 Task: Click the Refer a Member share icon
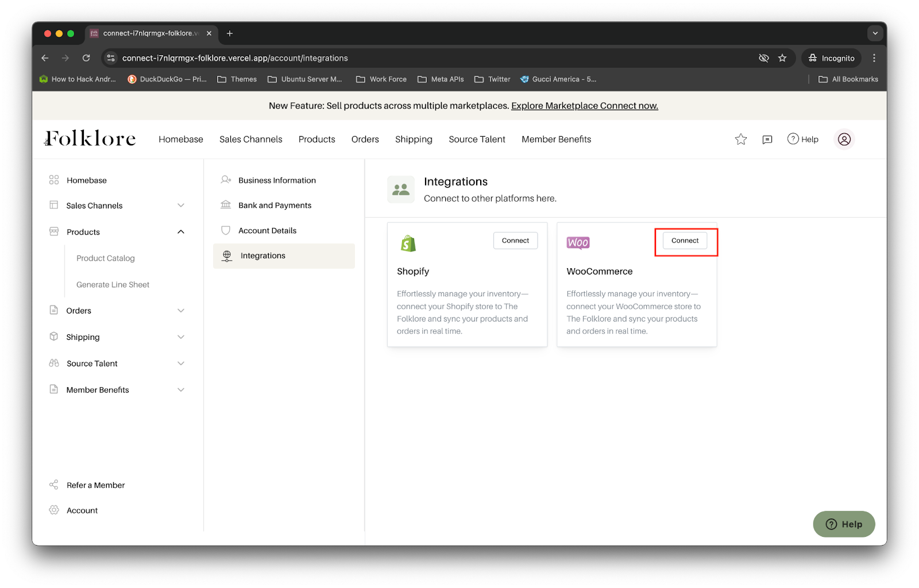click(54, 485)
